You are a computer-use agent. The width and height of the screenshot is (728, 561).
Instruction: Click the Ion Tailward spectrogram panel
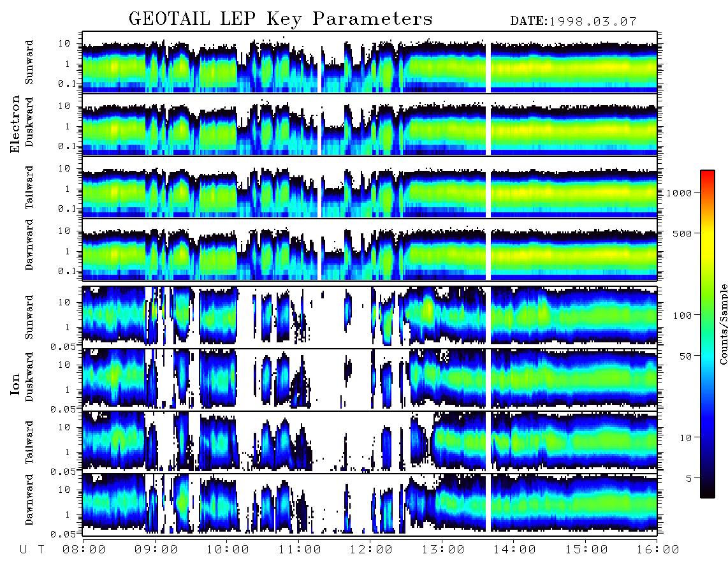pyautogui.click(x=370, y=442)
